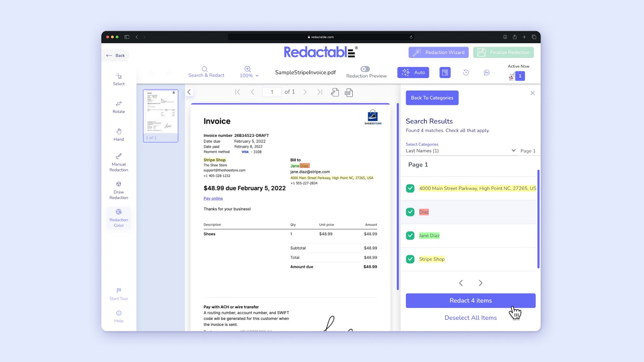Viewport: 644px width, 362px height.
Task: Activate the Rotate tool
Action: [x=119, y=107]
